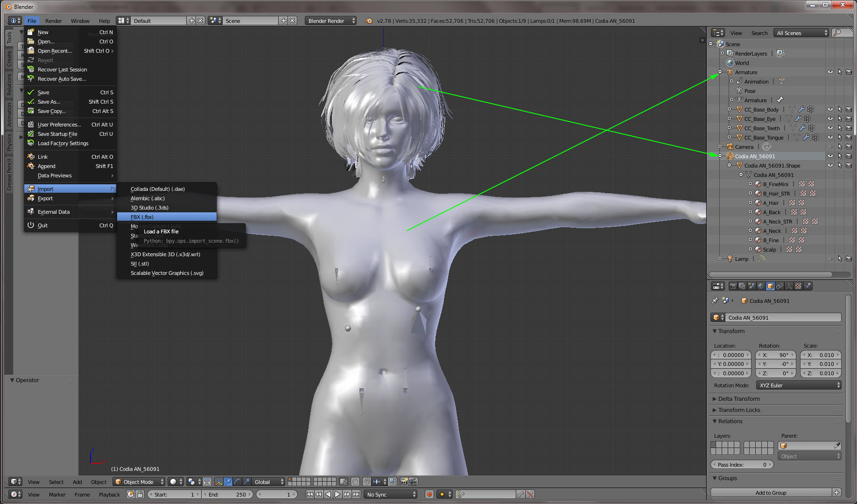Click the Scale Z 0.010 field
The width and height of the screenshot is (857, 504).
(x=821, y=373)
